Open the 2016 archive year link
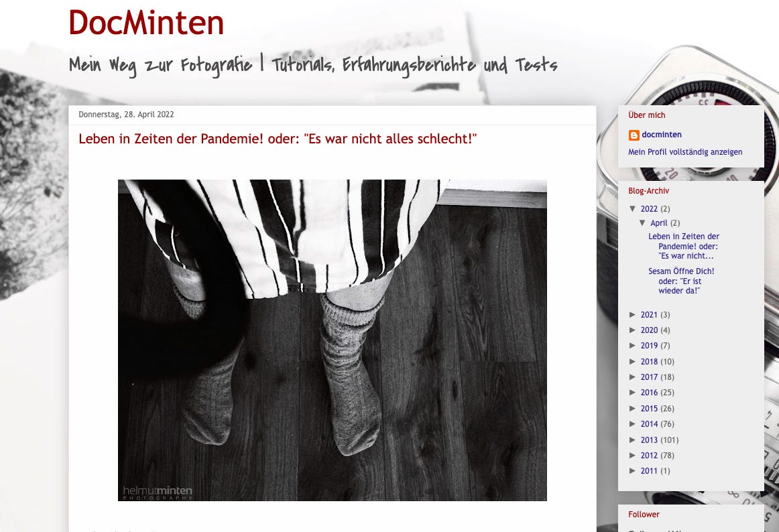The image size is (779, 532). pyautogui.click(x=649, y=393)
